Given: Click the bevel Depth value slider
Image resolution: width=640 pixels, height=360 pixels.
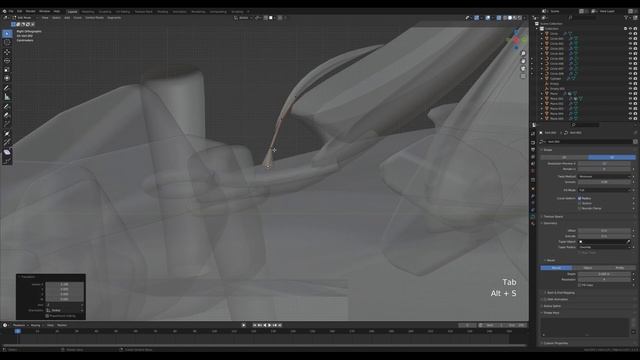Looking at the screenshot, I should 604,274.
